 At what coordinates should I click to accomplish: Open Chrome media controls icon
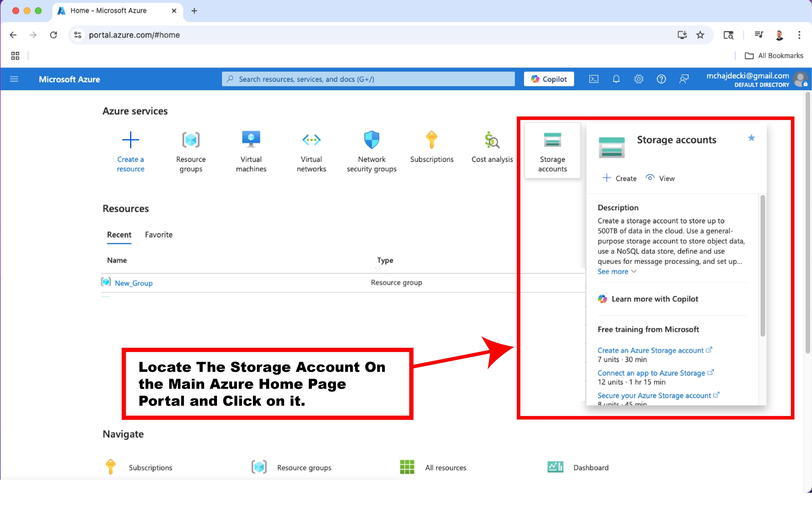[759, 35]
